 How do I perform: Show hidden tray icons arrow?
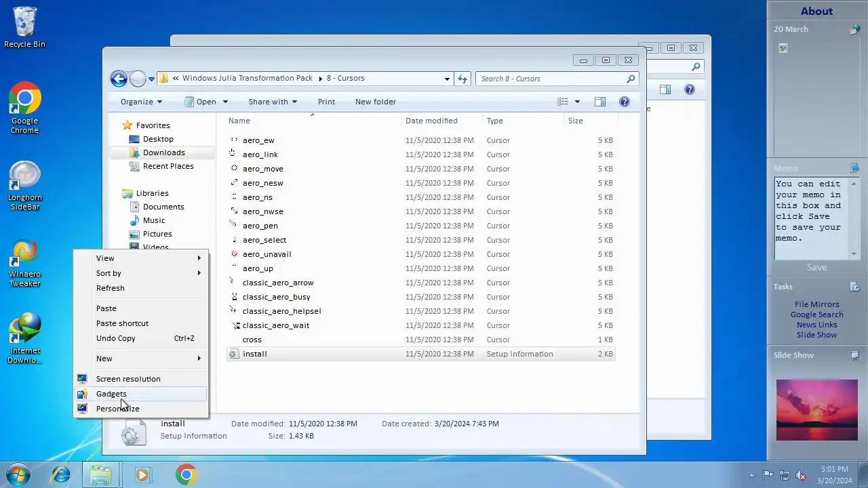click(x=751, y=475)
